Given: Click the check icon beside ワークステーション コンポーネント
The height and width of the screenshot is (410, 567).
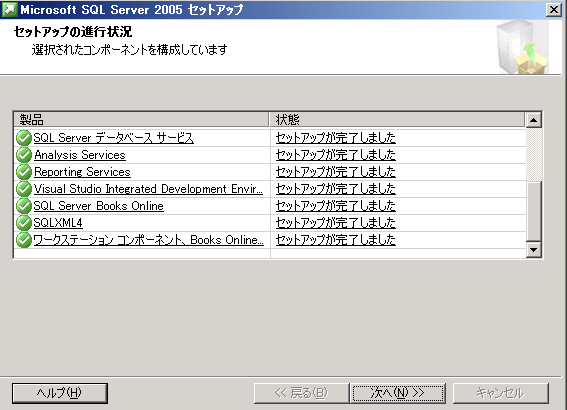Looking at the screenshot, I should tap(24, 240).
